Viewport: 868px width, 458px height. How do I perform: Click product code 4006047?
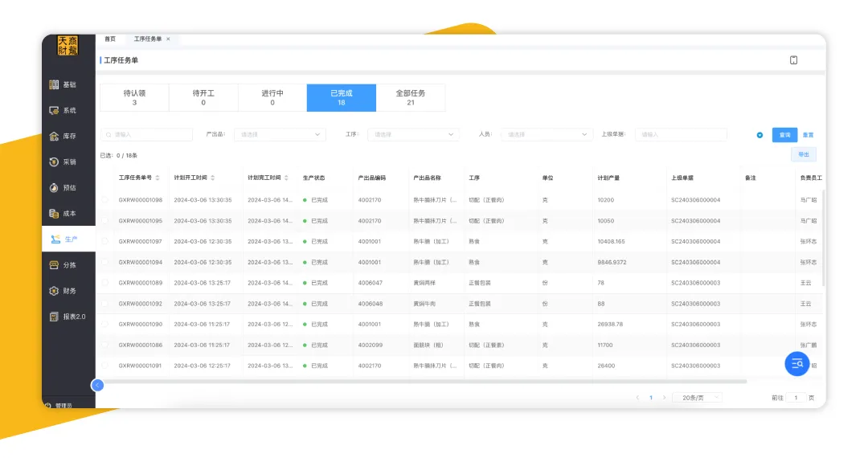point(370,283)
